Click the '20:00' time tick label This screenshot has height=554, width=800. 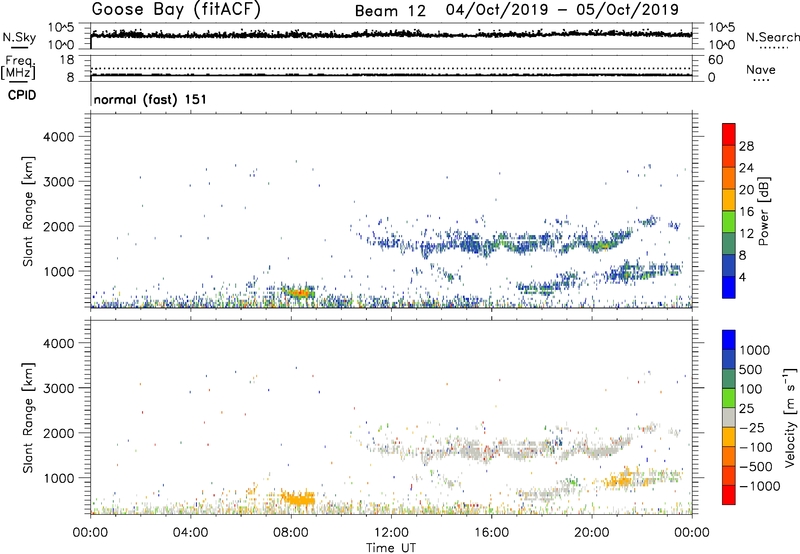pyautogui.click(x=591, y=533)
